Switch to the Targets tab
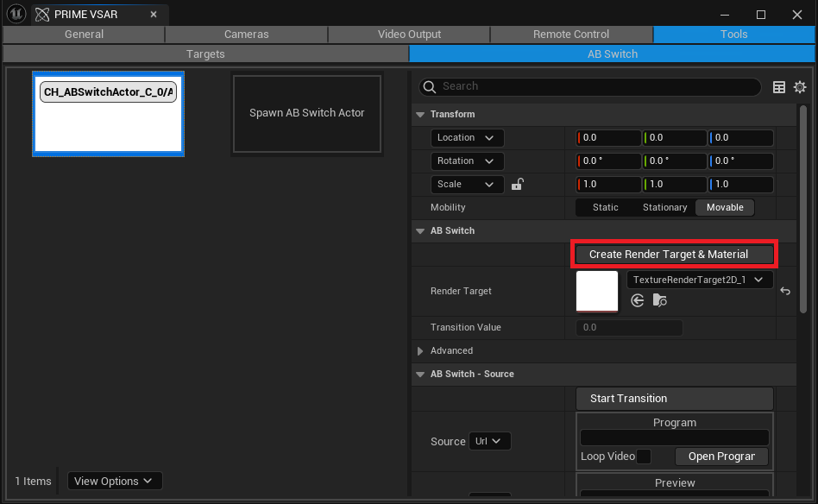This screenshot has height=504, width=818. [x=205, y=54]
